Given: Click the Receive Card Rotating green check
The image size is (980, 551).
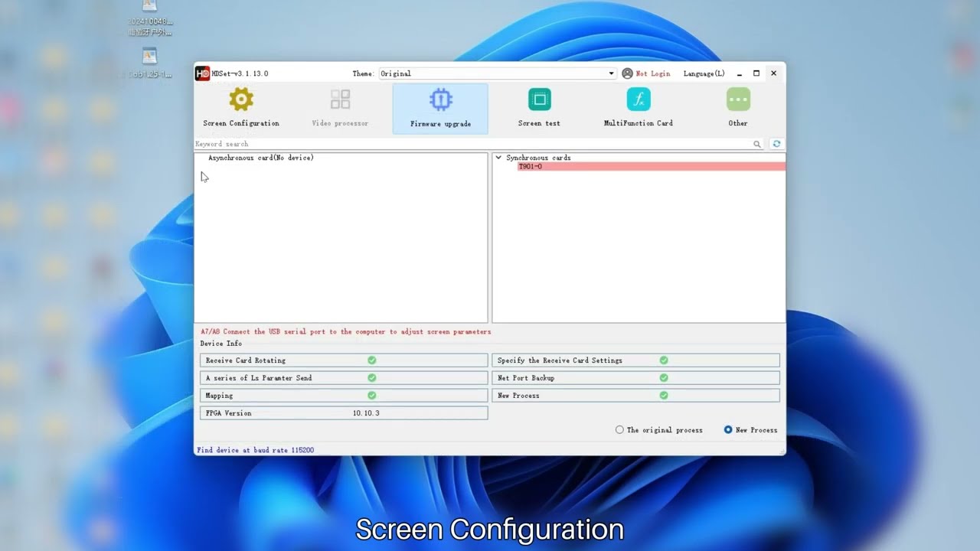Looking at the screenshot, I should click(x=371, y=360).
